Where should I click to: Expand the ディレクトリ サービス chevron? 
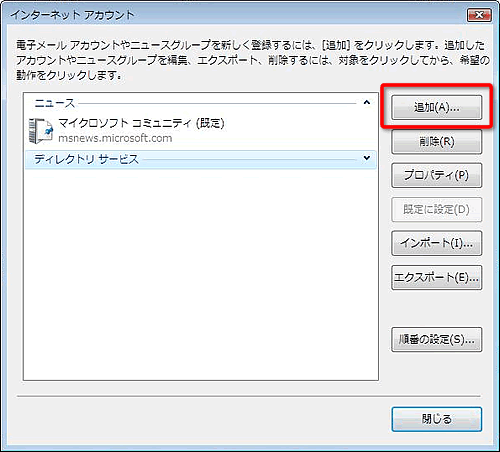tap(367, 158)
